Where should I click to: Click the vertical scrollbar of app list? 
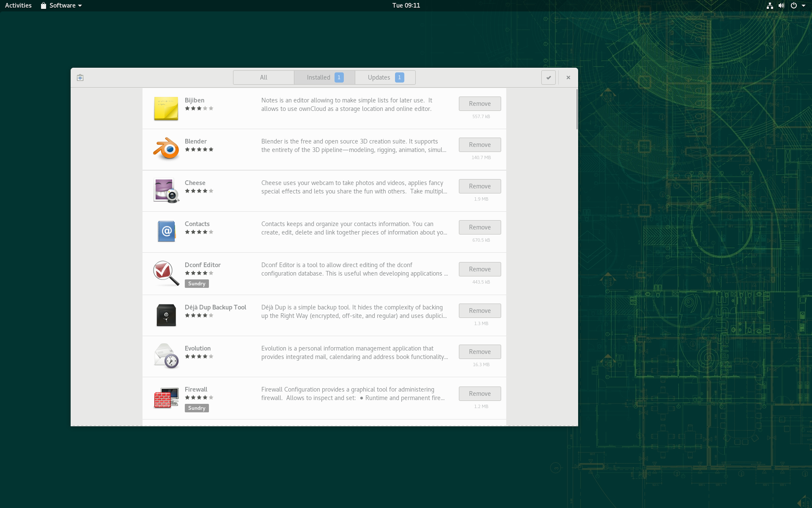(576, 109)
